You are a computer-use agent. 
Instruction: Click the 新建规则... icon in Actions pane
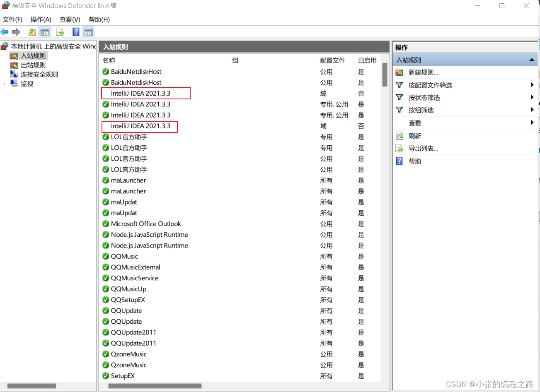[x=400, y=72]
